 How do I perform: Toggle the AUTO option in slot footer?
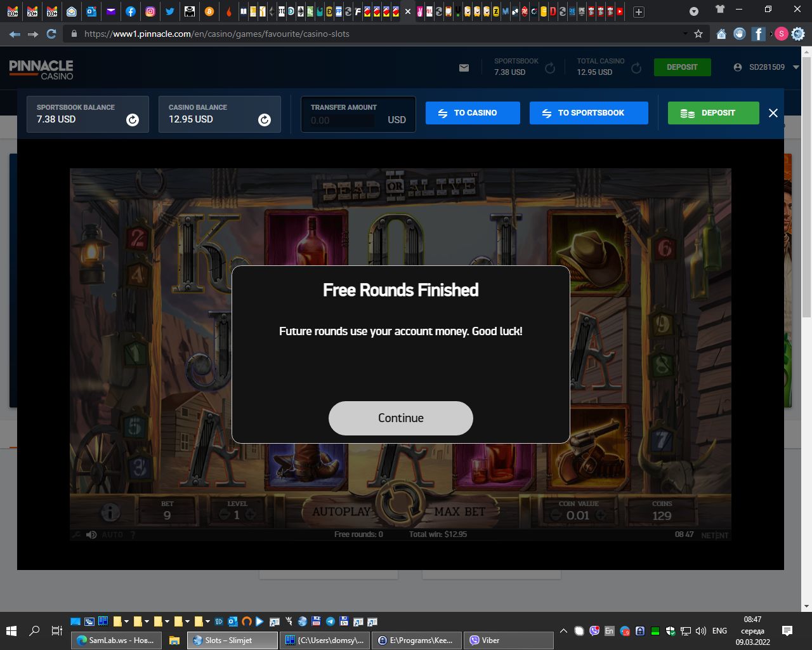112,535
